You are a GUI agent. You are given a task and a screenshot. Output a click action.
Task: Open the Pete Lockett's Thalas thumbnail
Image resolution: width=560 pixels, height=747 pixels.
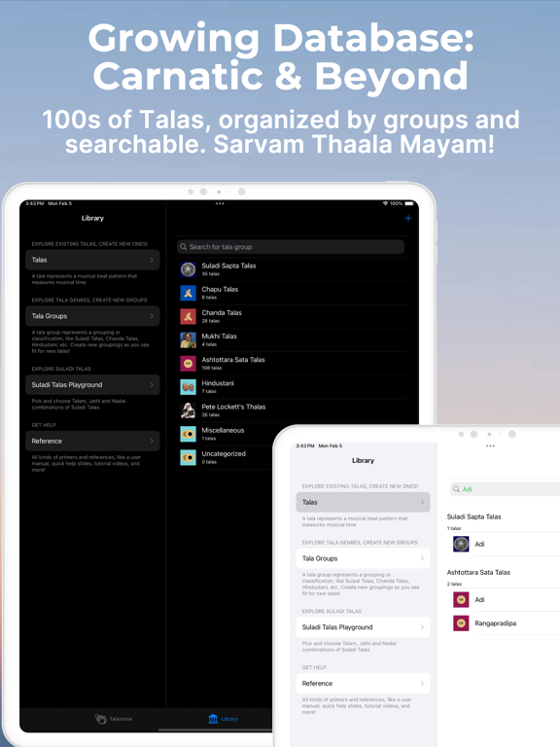188,410
